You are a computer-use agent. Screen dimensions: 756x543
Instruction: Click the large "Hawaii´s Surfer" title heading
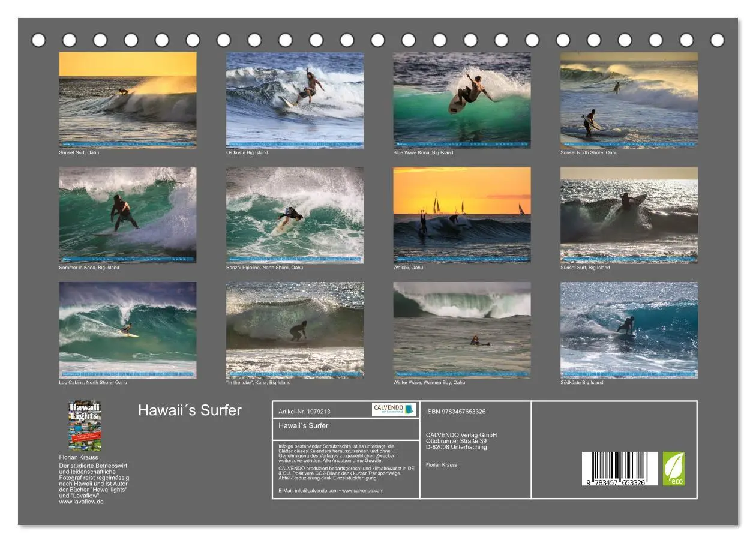tap(190, 410)
